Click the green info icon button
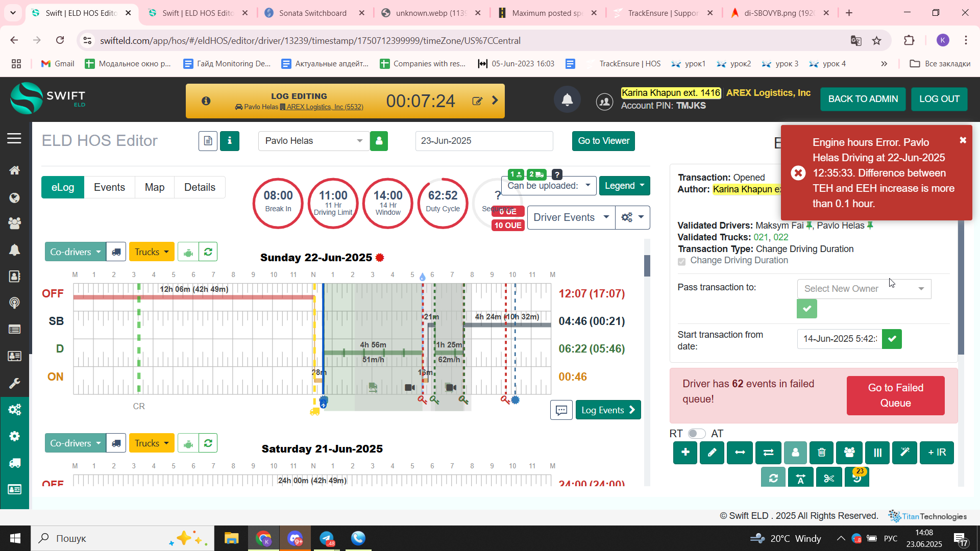The width and height of the screenshot is (980, 551). pos(230,141)
